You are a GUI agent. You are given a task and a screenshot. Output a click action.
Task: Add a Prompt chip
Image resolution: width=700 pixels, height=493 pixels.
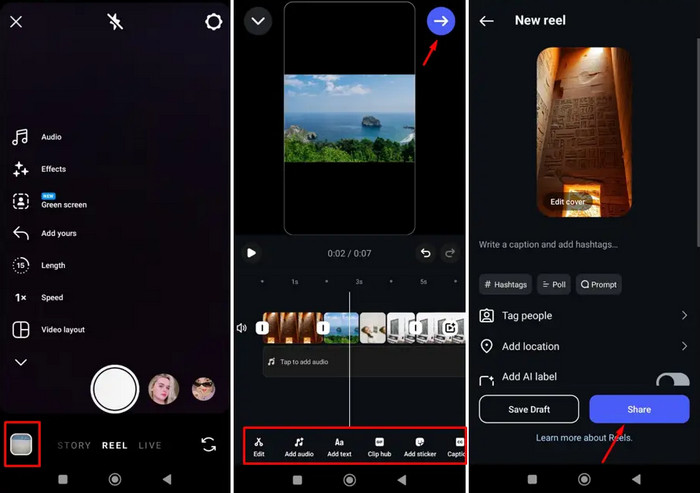pos(599,284)
